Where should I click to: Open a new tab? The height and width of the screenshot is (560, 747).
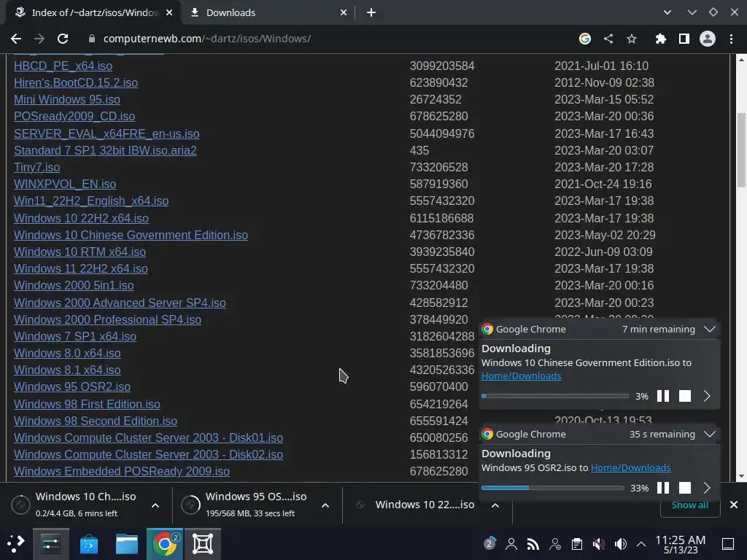click(x=371, y=13)
